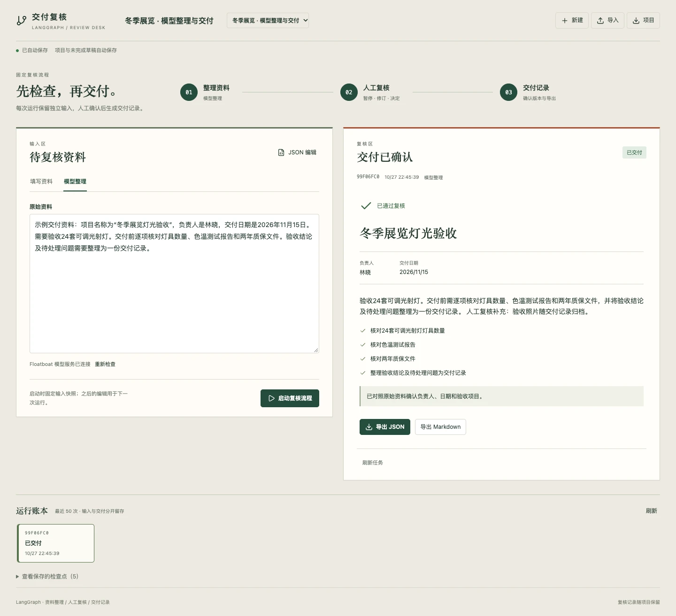Click run ID 99F06FC0 under 交付已确认
Image resolution: width=676 pixels, height=616 pixels.
click(x=368, y=177)
